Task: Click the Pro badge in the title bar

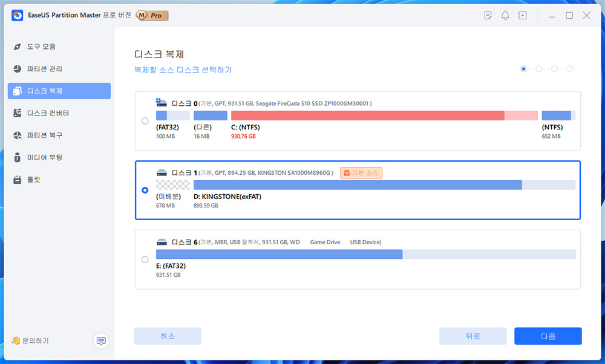Action: click(x=152, y=16)
